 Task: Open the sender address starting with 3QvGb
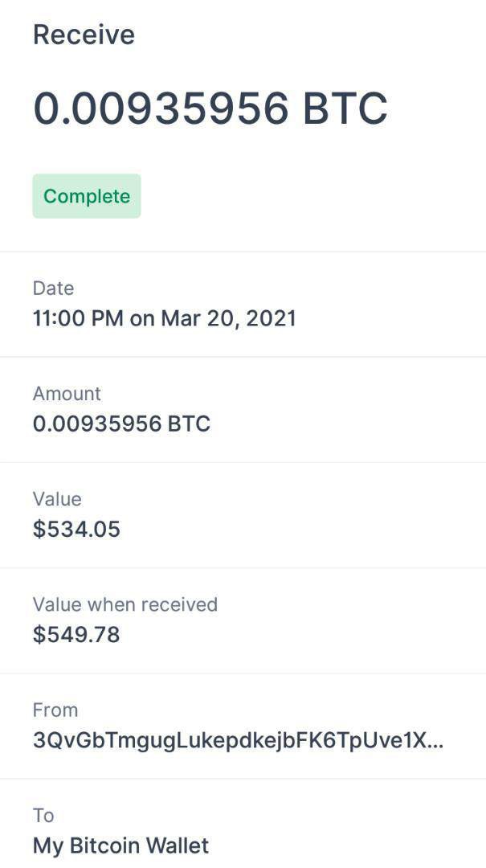225,740
